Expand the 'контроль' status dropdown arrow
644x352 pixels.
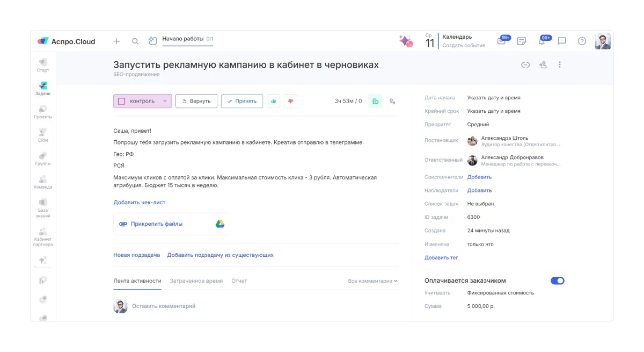tap(165, 101)
